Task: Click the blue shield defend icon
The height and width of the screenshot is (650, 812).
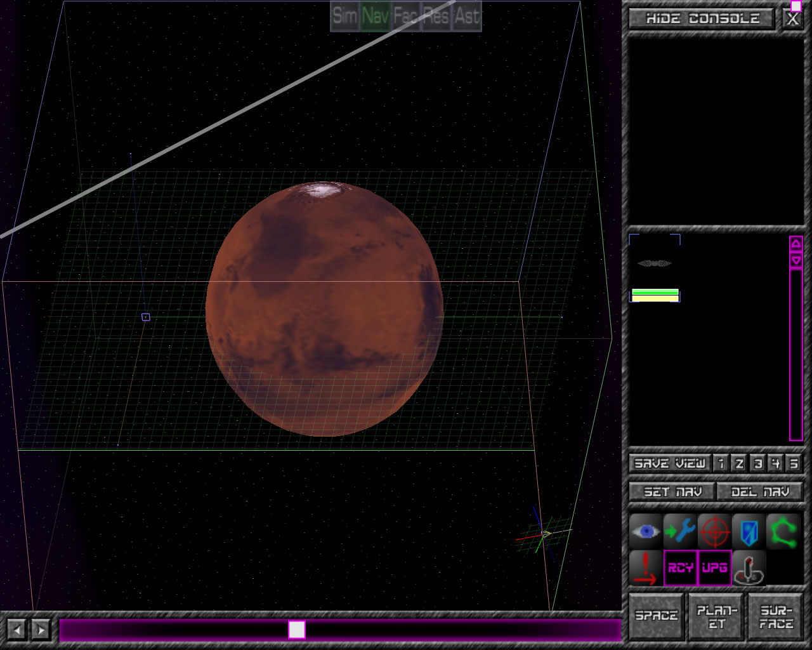Action: click(749, 531)
